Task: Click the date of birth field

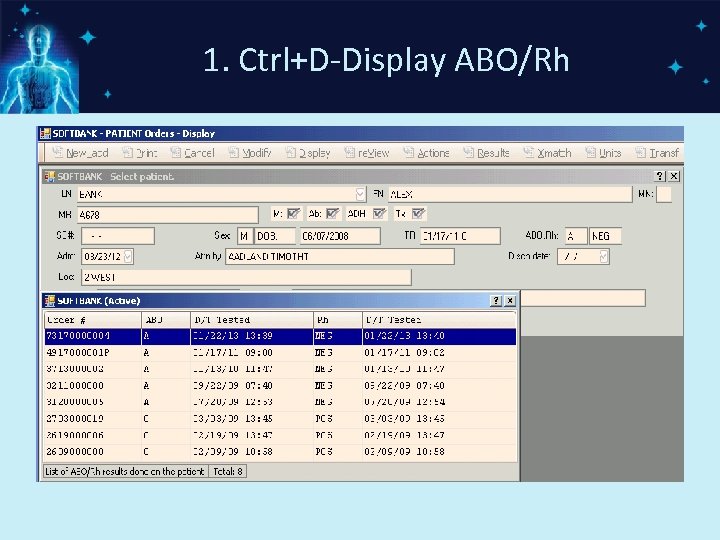Action: click(340, 236)
